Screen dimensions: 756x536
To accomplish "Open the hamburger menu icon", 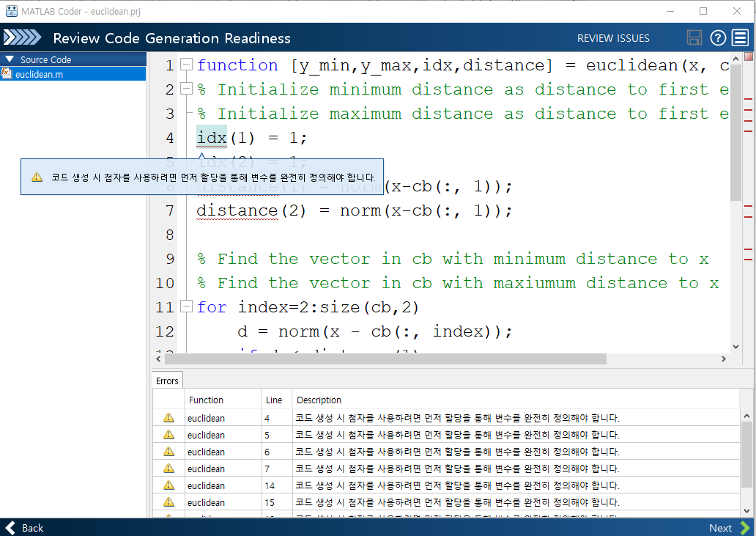I will 740,37.
